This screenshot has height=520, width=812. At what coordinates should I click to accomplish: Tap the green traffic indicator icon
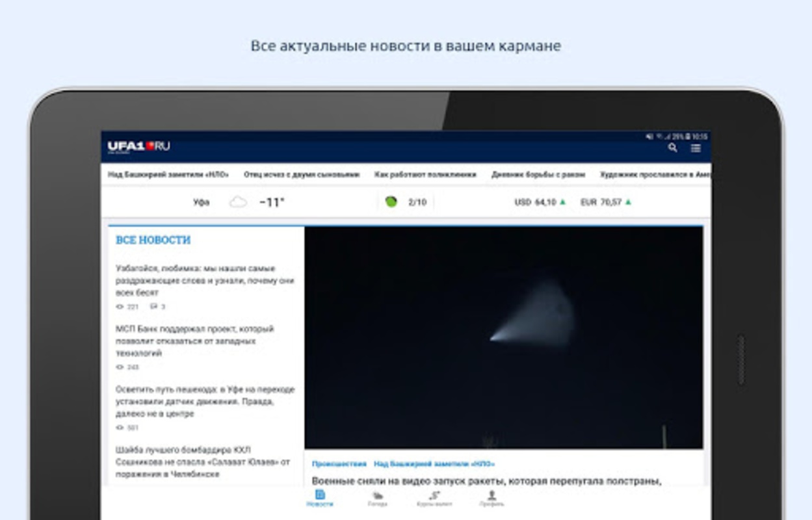[x=391, y=201]
